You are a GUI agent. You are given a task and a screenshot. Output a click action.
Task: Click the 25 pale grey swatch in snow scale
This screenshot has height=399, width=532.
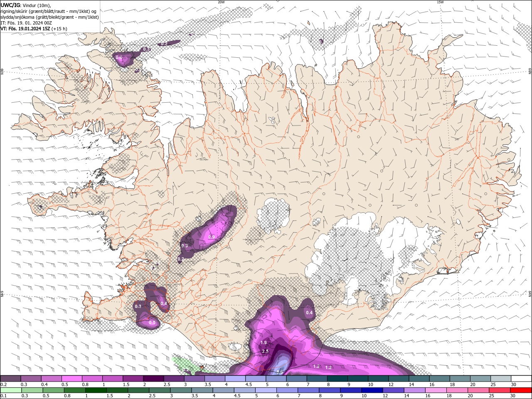point(501,379)
